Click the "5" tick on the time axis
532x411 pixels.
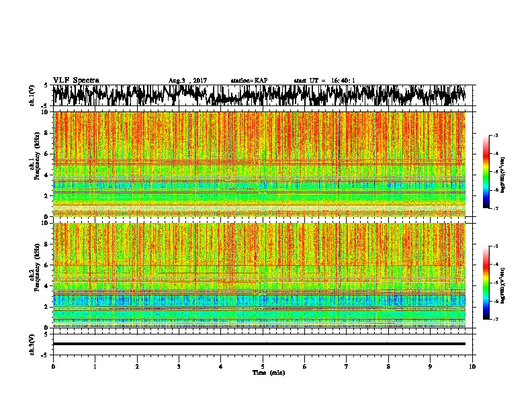[263, 367]
